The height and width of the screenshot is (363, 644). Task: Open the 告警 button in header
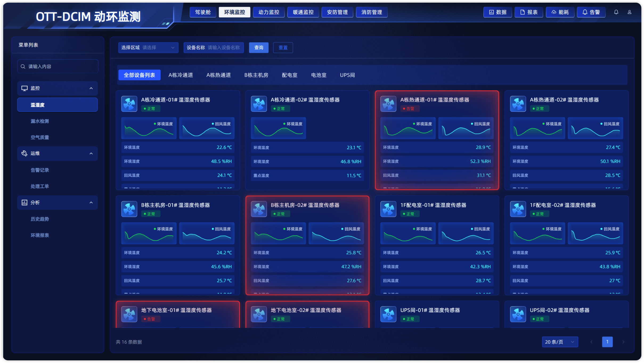pos(591,12)
